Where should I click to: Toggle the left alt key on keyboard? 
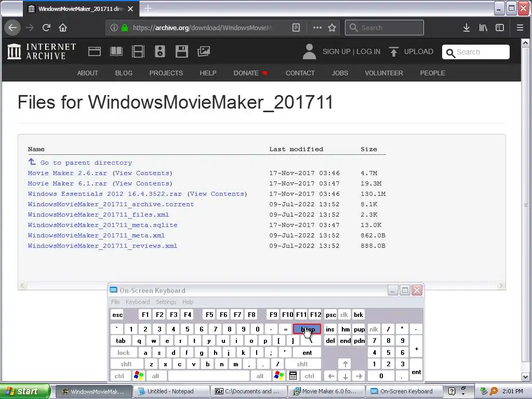tap(156, 376)
